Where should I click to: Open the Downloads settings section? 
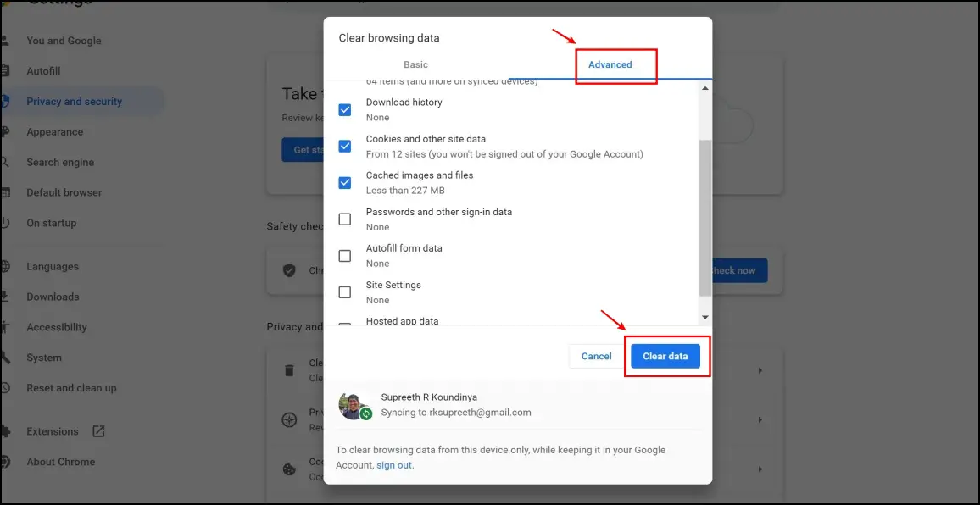(53, 297)
